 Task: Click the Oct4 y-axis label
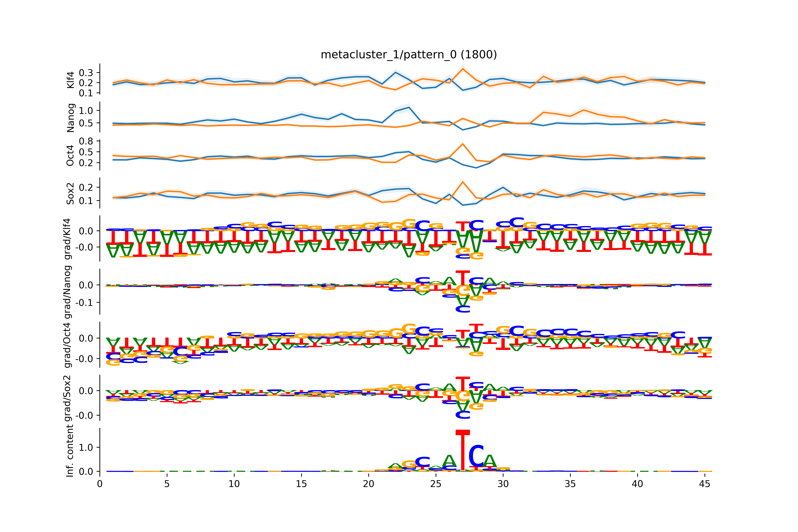[x=70, y=155]
